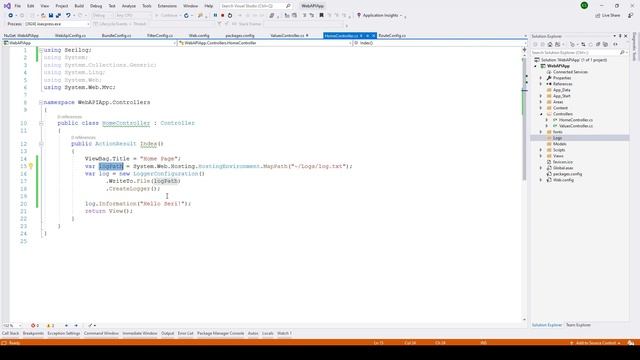The height and width of the screenshot is (360, 640).
Task: Collapse the Controllers folder in Solution Explorer
Action: [541, 114]
